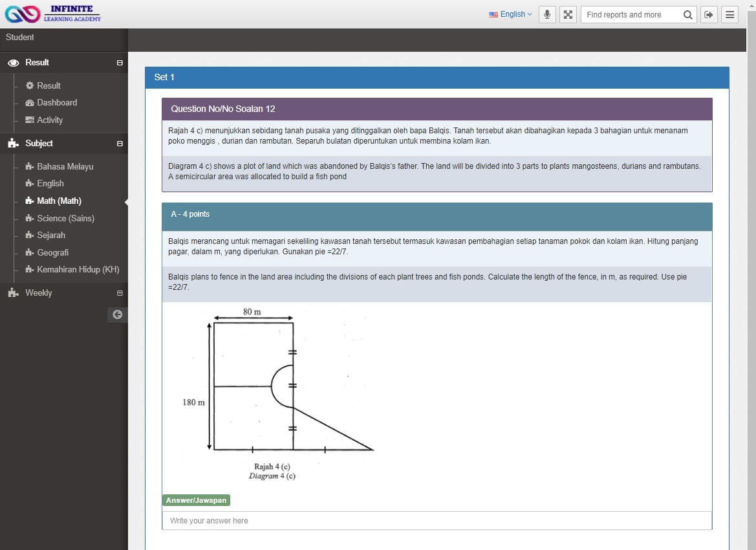Select English subject in sidebar
The image size is (756, 550).
point(50,183)
